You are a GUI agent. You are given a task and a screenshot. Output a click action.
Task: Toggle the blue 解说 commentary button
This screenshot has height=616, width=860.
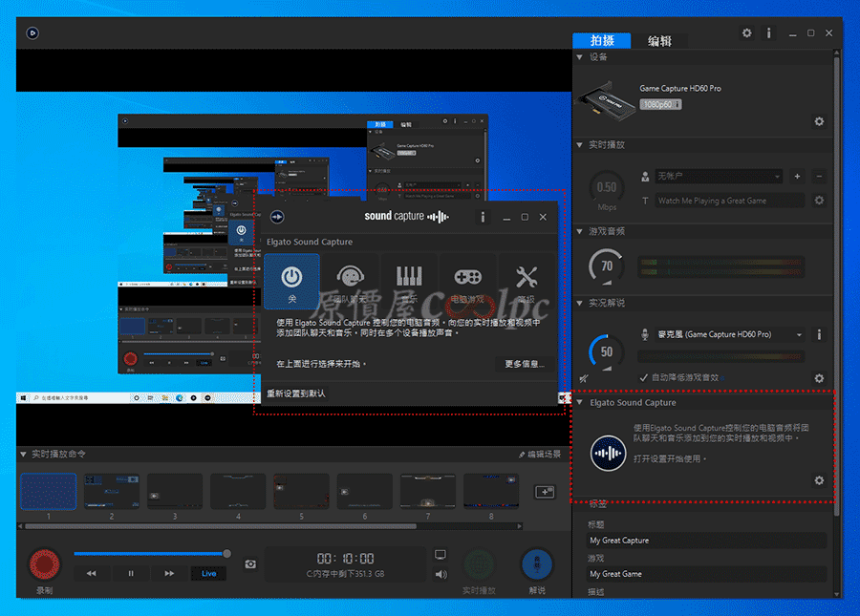(537, 564)
